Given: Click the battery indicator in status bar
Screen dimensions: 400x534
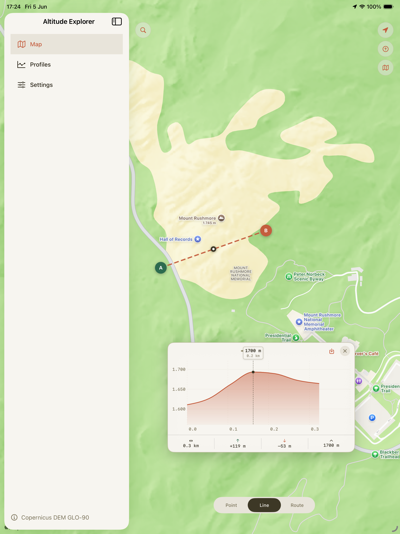Looking at the screenshot, I should coord(388,6).
